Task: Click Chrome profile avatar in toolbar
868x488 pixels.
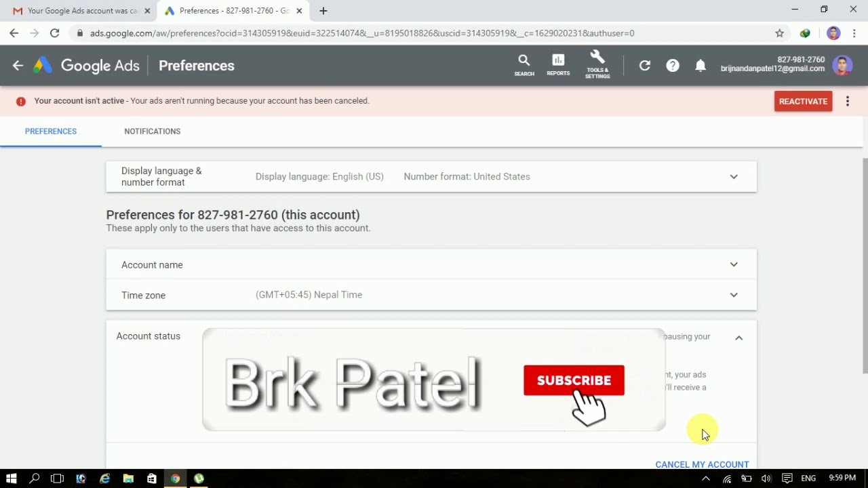Action: point(833,33)
